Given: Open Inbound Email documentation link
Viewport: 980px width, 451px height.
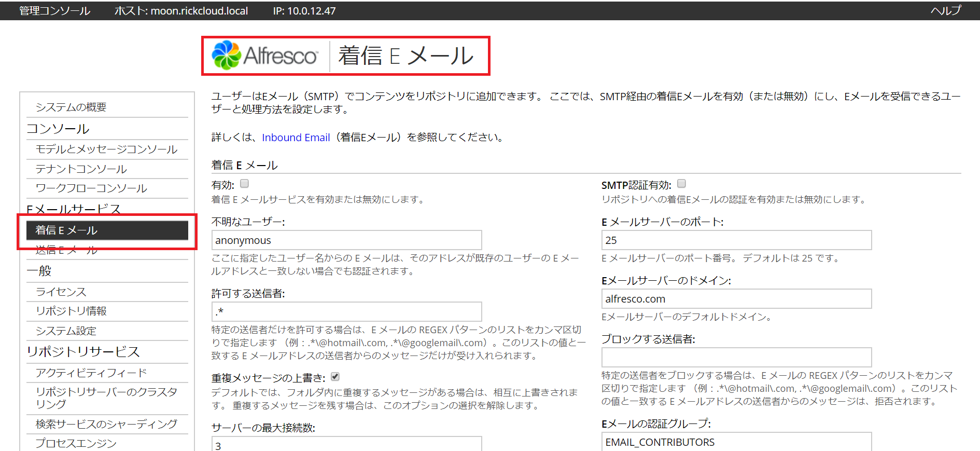Looking at the screenshot, I should tap(296, 137).
